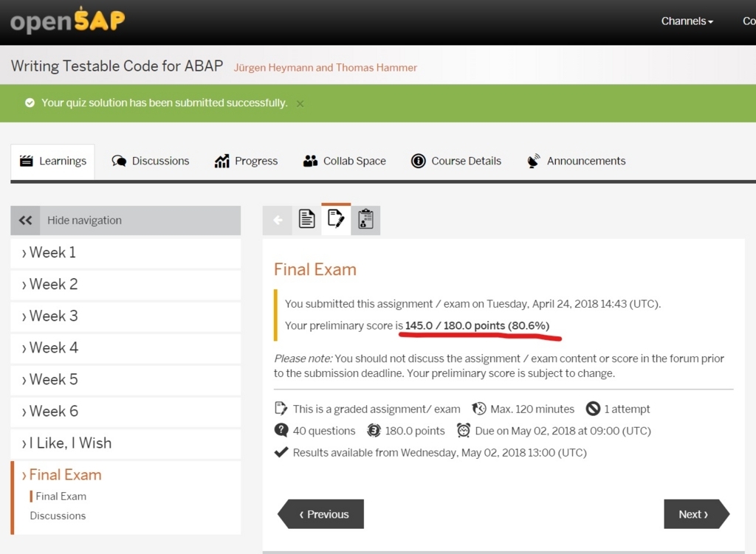Click the 180.0 points badge icon
Viewport: 756px width, 554px height.
pos(374,431)
